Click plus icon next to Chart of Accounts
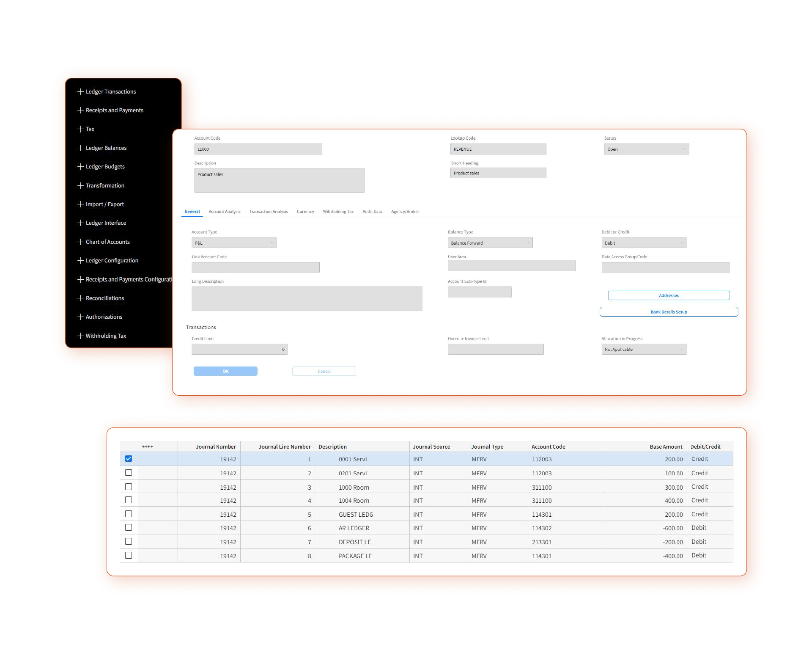 [80, 242]
